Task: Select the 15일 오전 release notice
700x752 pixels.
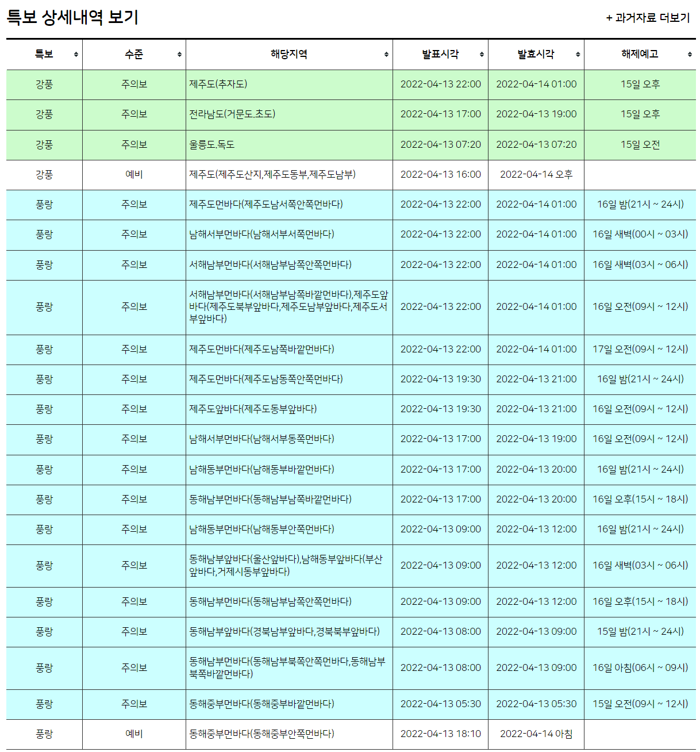Action: (x=640, y=144)
